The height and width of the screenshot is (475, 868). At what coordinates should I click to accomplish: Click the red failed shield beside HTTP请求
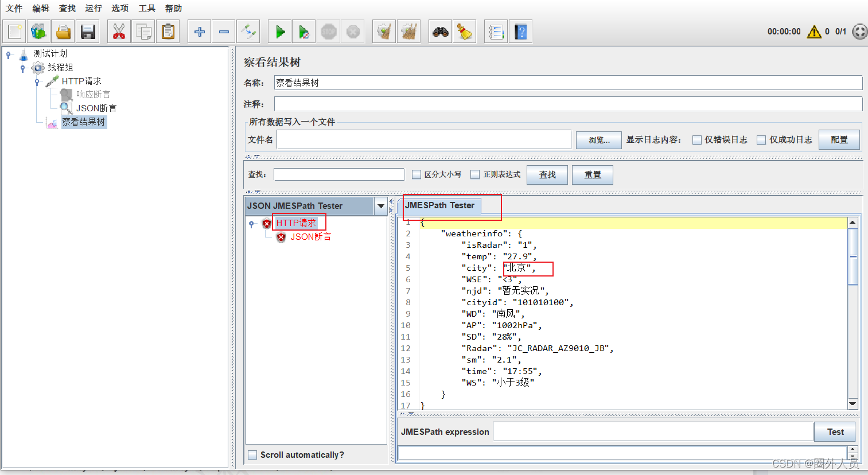click(x=267, y=223)
